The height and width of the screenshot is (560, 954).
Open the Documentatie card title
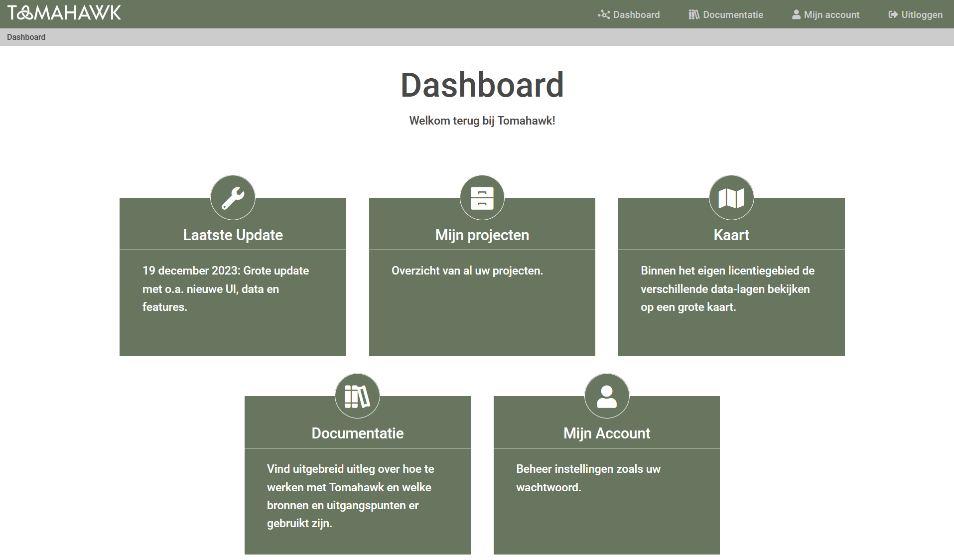[357, 433]
